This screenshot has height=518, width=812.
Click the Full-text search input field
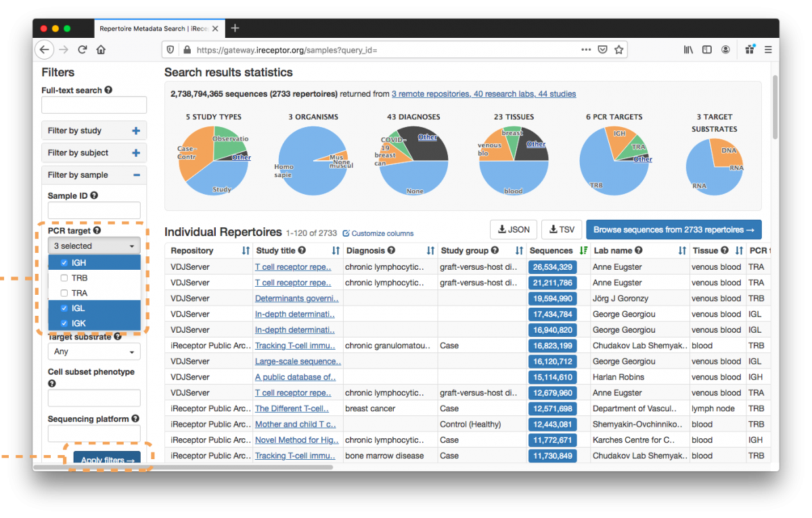point(94,105)
